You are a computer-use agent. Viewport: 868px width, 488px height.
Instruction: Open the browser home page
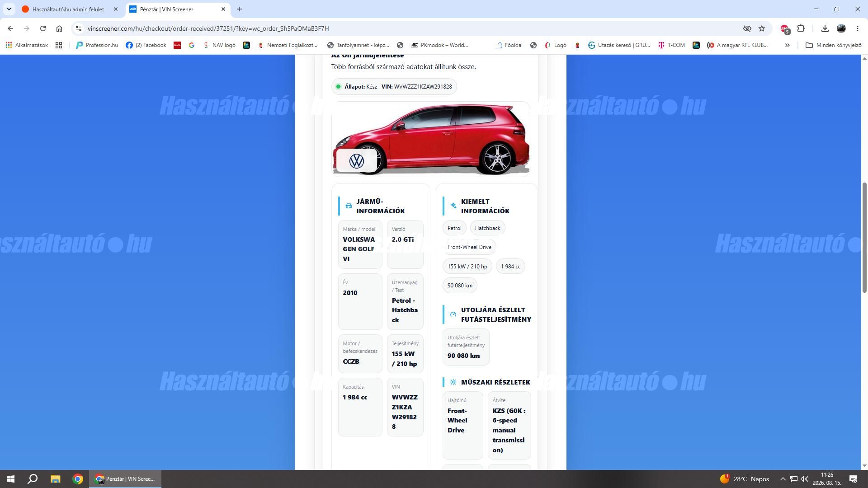59,28
